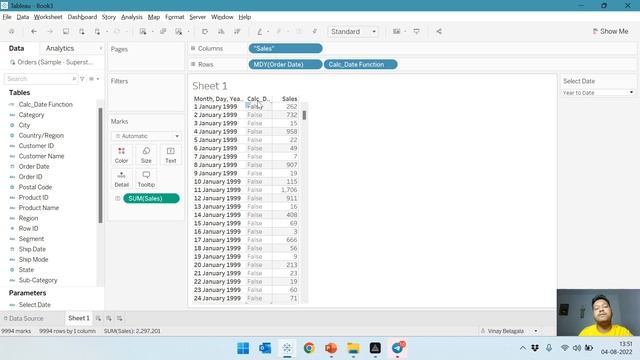This screenshot has width=640, height=360.
Task: Open the Dashboard menu
Action: pyautogui.click(x=82, y=17)
